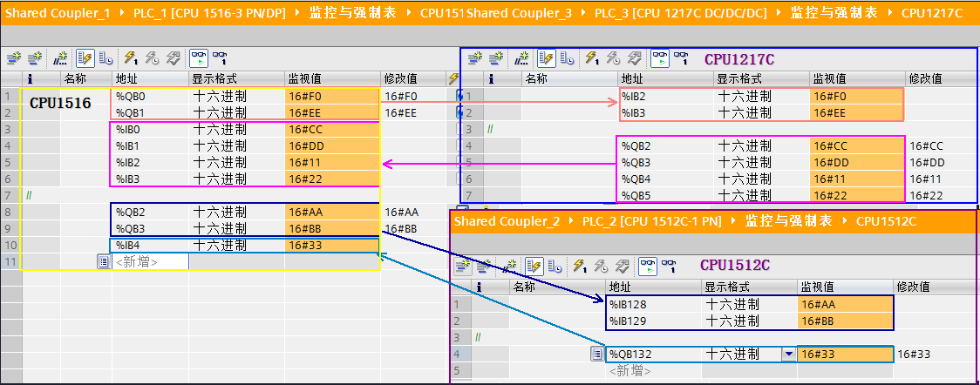
Task: Open display format dropdown for %QB132 row
Action: click(x=789, y=355)
